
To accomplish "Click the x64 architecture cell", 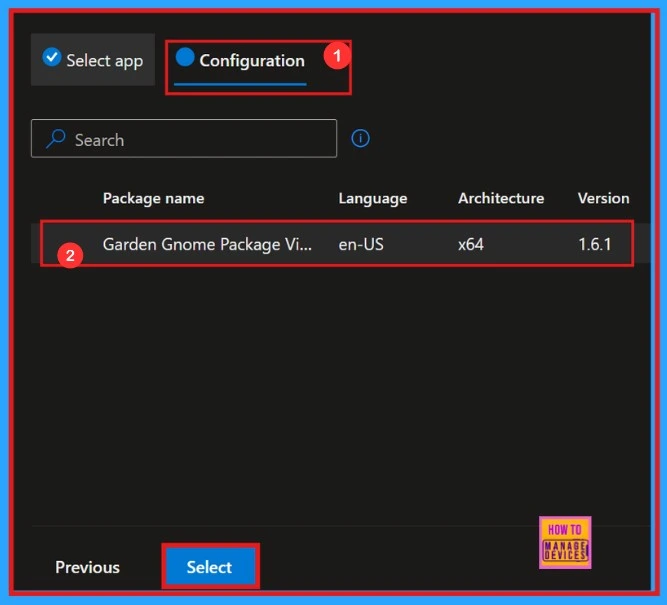I will coord(471,244).
